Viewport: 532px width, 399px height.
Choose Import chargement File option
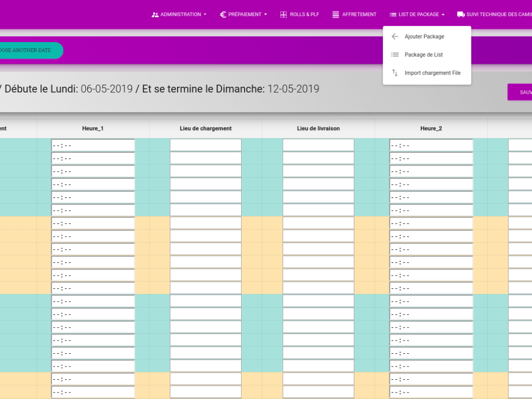[427, 72]
